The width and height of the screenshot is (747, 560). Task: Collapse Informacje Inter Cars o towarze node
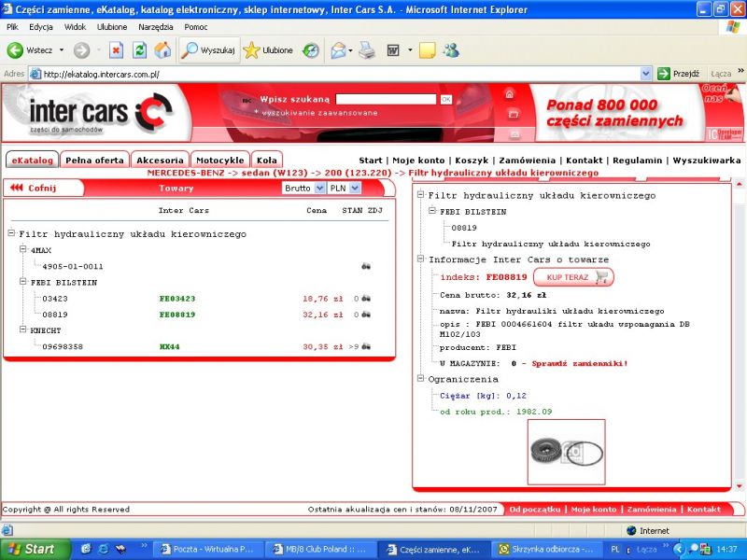(x=421, y=259)
